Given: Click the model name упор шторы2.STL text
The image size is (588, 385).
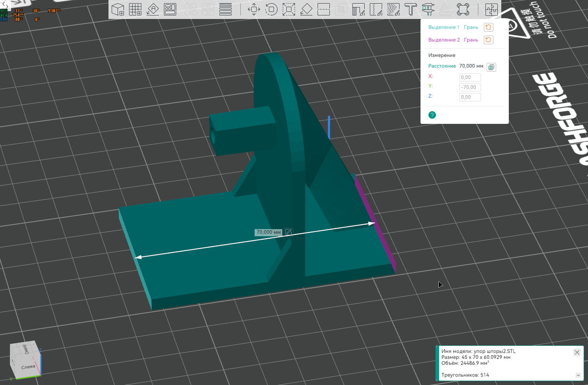Looking at the screenshot, I should [x=495, y=351].
